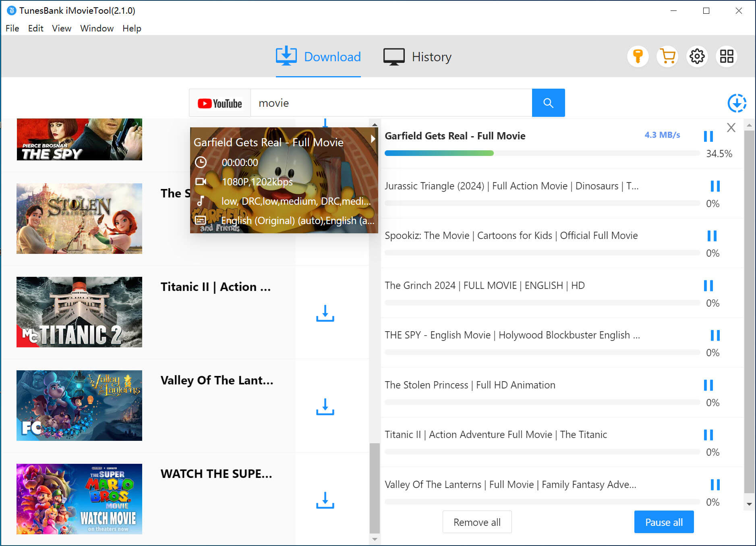Click the white arrow on Garfield popup
Screen dimensions: 756x546
[373, 139]
